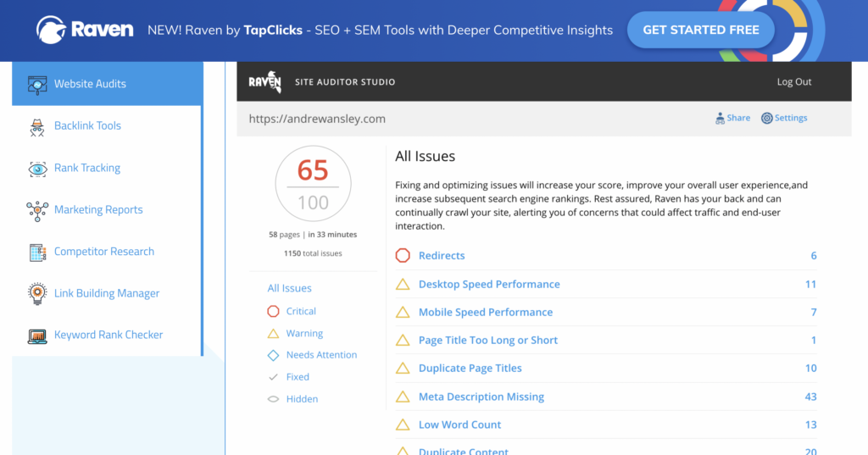
Task: Click the blue Needs Attention diamond icon
Action: click(273, 355)
